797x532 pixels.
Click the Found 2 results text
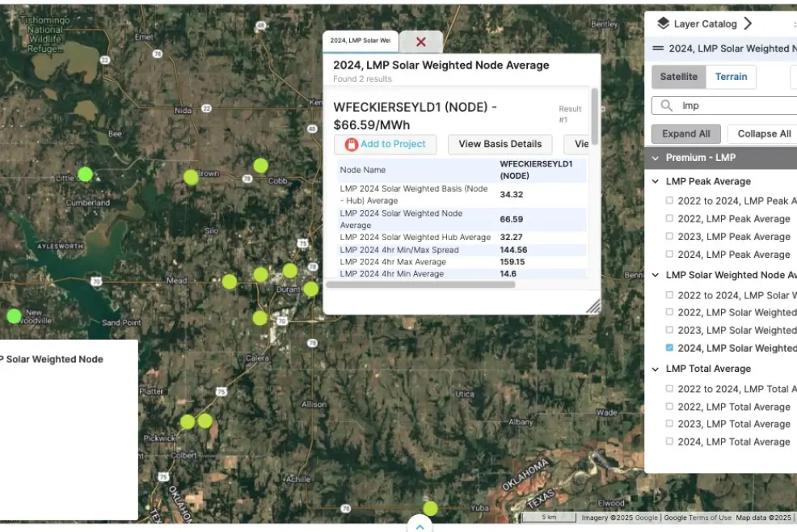362,79
